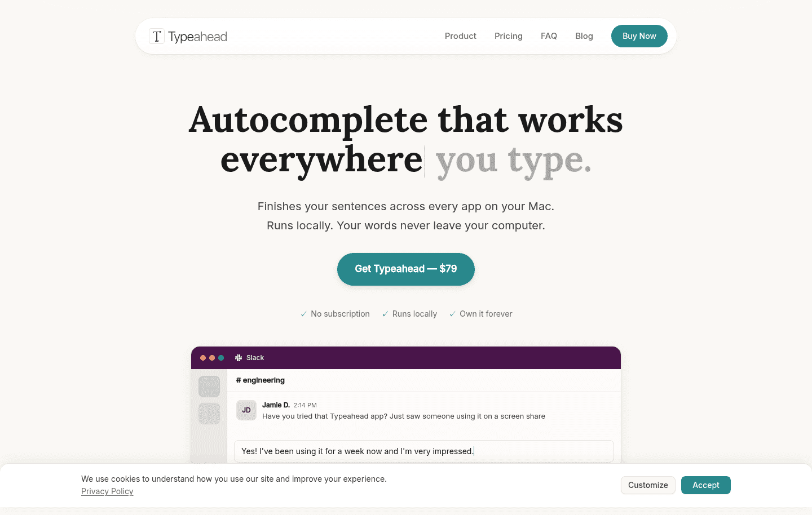Click the "you type." greyed headline text
This screenshot has height=515, width=812.
[x=514, y=161]
